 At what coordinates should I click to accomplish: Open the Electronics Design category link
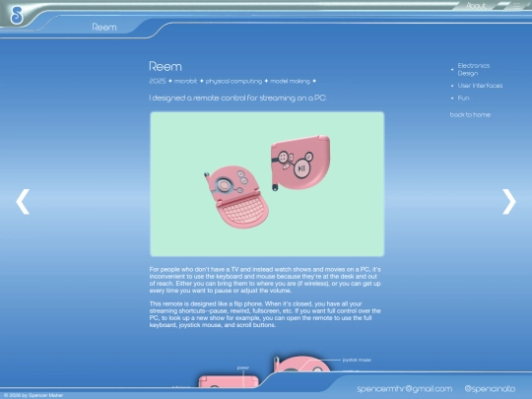[x=473, y=69]
